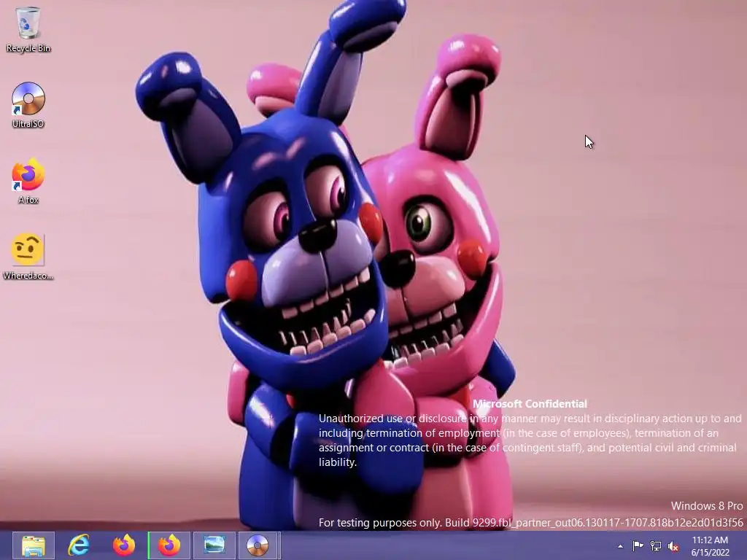Open the picture viewer taskbar item
The height and width of the screenshot is (560, 747).
(214, 545)
